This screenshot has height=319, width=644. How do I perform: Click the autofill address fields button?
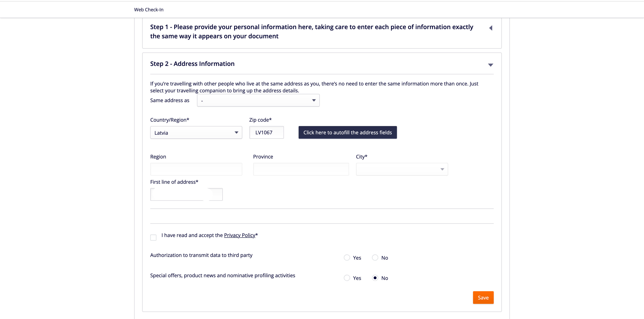coord(347,132)
